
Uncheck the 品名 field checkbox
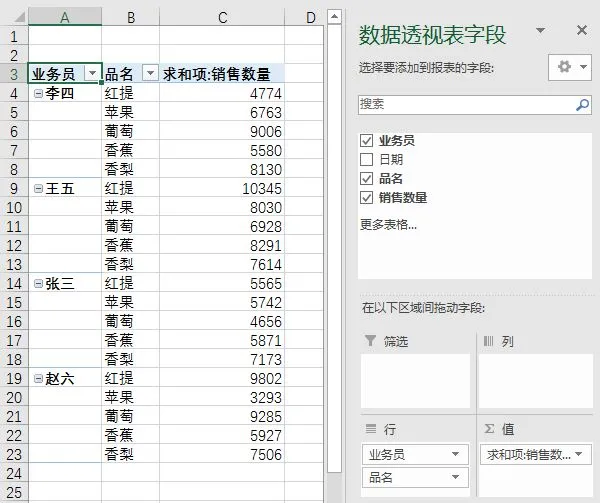click(x=366, y=178)
